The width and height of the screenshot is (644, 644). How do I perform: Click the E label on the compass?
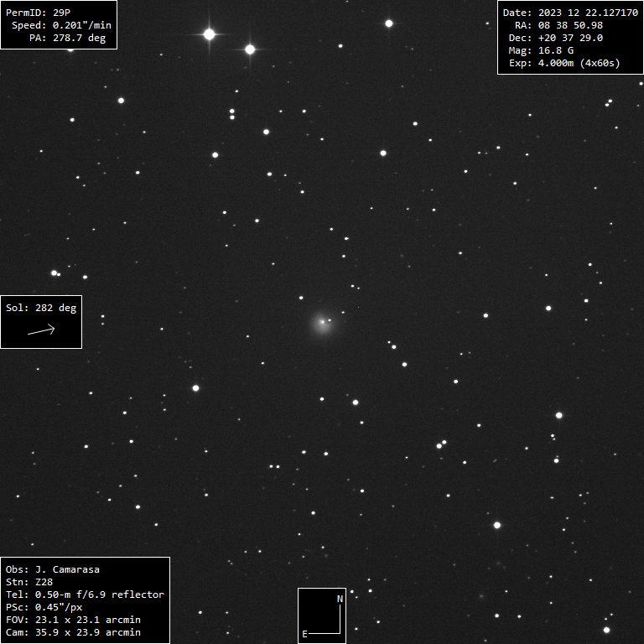coord(304,634)
